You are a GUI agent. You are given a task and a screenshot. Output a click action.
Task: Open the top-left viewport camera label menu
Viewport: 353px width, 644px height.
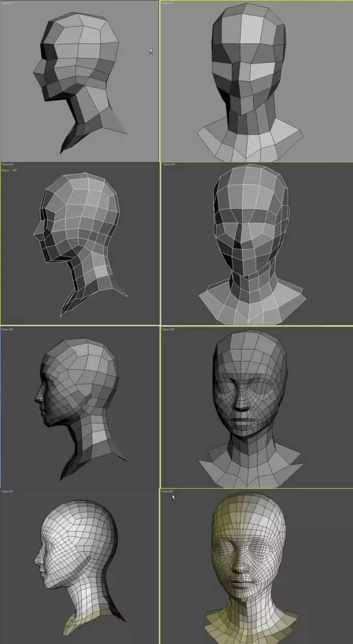tap(7, 3)
